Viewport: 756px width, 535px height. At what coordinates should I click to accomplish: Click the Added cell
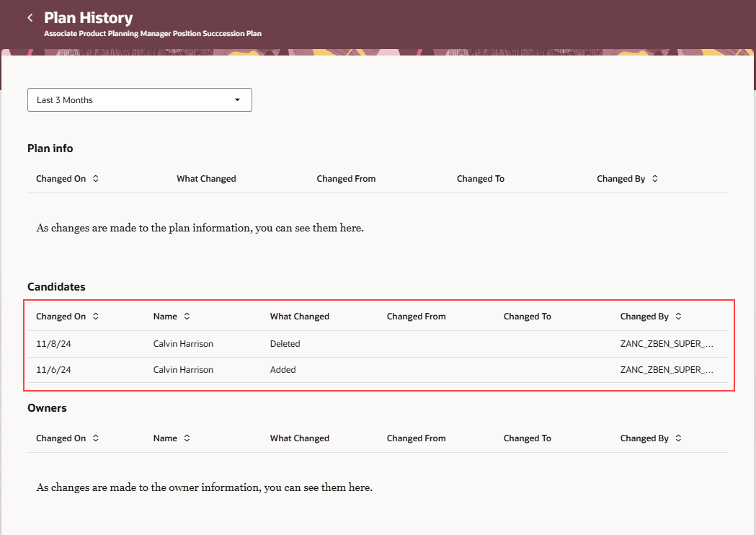coord(283,370)
